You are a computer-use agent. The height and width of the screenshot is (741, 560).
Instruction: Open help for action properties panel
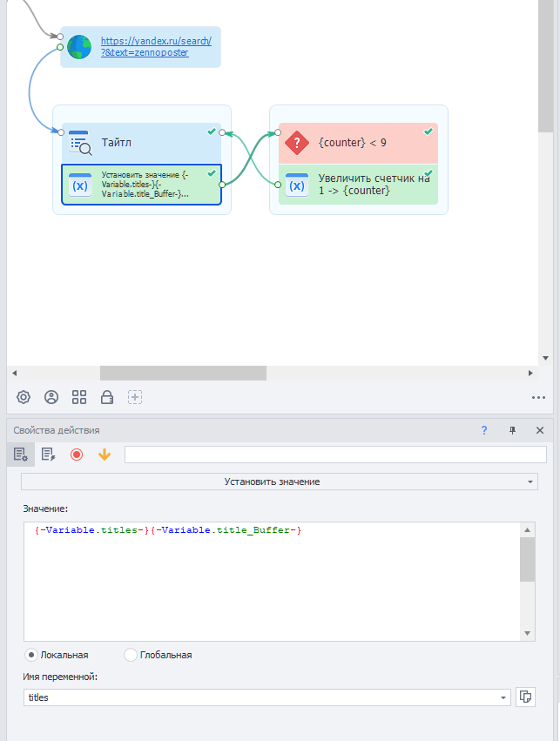point(484,430)
